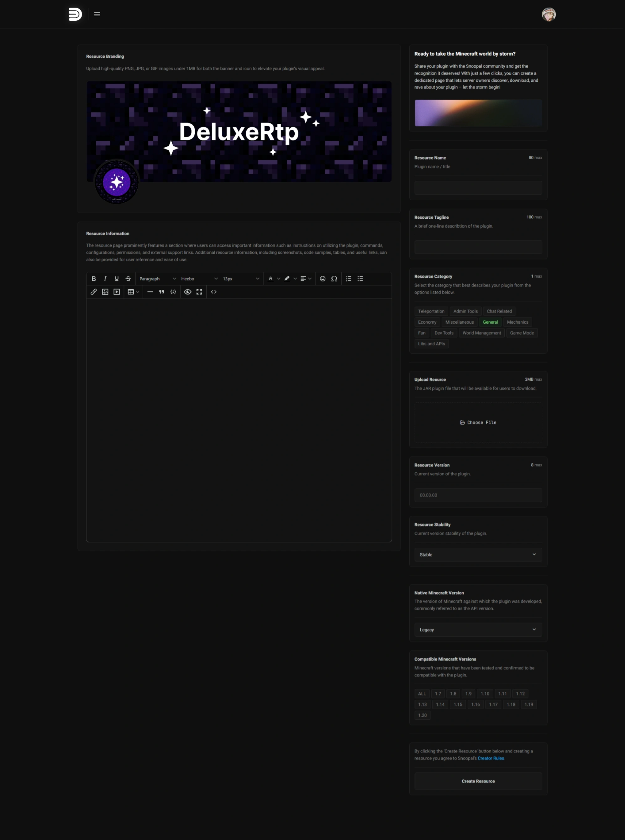
Task: Open the source code view icon
Action: 214,292
